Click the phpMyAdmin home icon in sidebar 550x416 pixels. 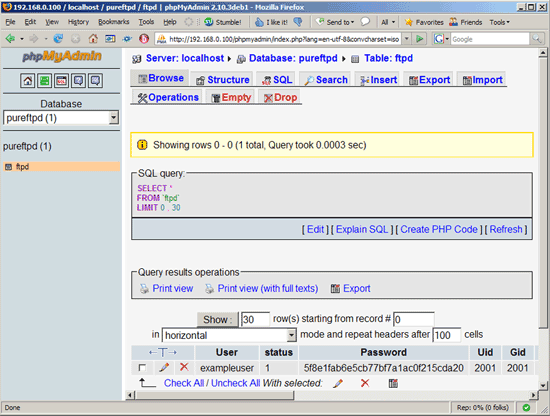(27, 81)
